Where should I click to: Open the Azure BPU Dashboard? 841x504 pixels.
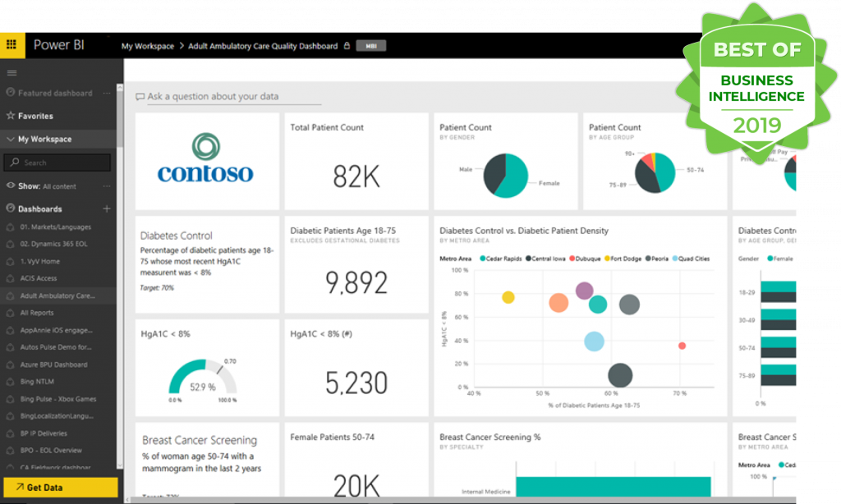tap(53, 364)
